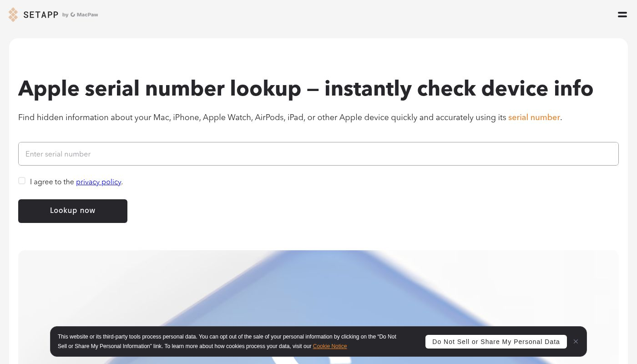This screenshot has width=637, height=364.
Task: Click the Setapp diamond logo icon
Action: (13, 14)
